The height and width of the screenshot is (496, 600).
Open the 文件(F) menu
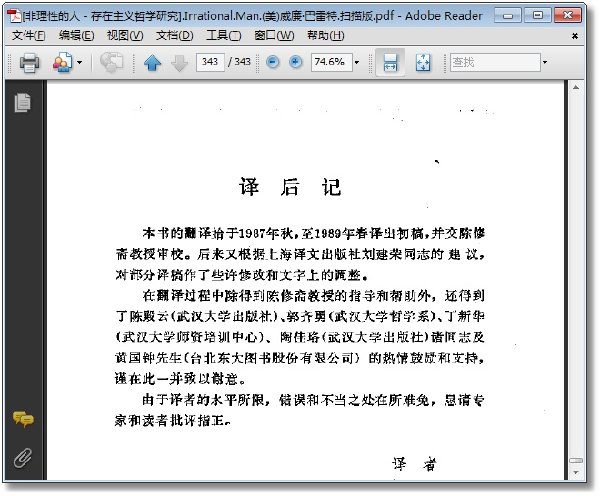(28, 36)
